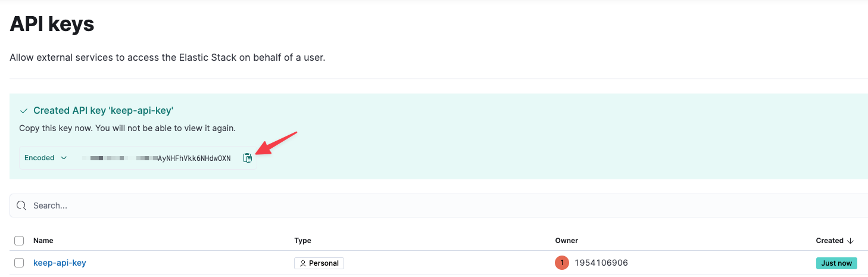Select all rows with header checkbox
The height and width of the screenshot is (277, 868).
point(19,241)
